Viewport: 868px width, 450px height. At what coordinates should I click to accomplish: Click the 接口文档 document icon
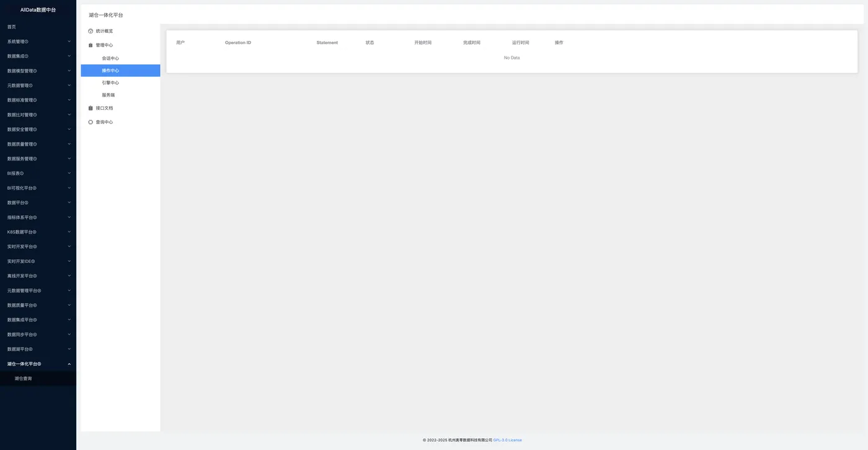click(x=91, y=108)
